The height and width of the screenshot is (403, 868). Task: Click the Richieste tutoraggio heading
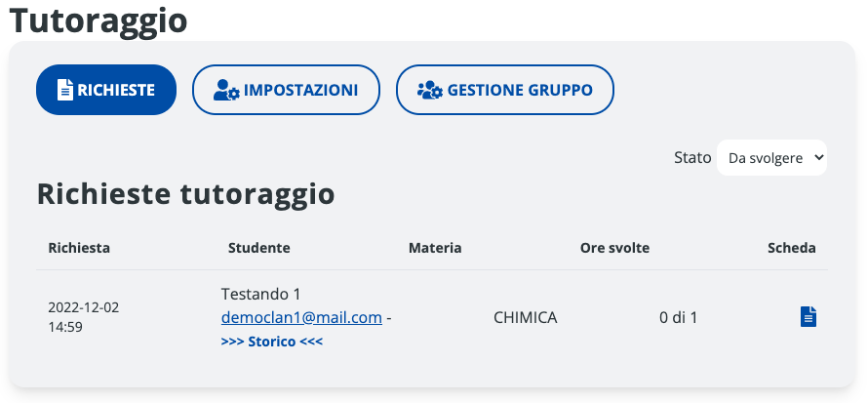(x=185, y=194)
